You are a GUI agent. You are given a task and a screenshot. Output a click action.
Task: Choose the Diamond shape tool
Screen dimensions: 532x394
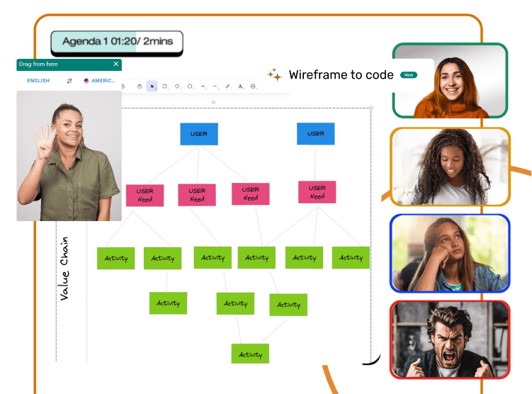pos(177,86)
